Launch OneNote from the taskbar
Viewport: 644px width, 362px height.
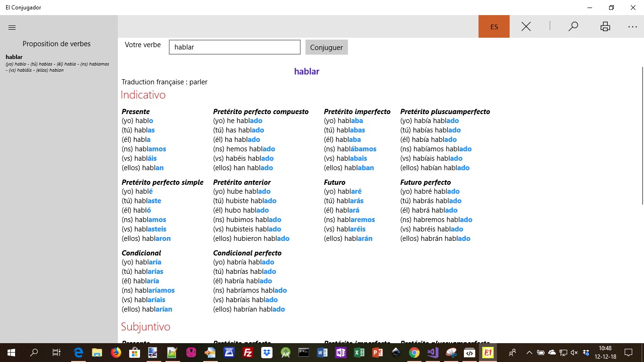(x=341, y=353)
